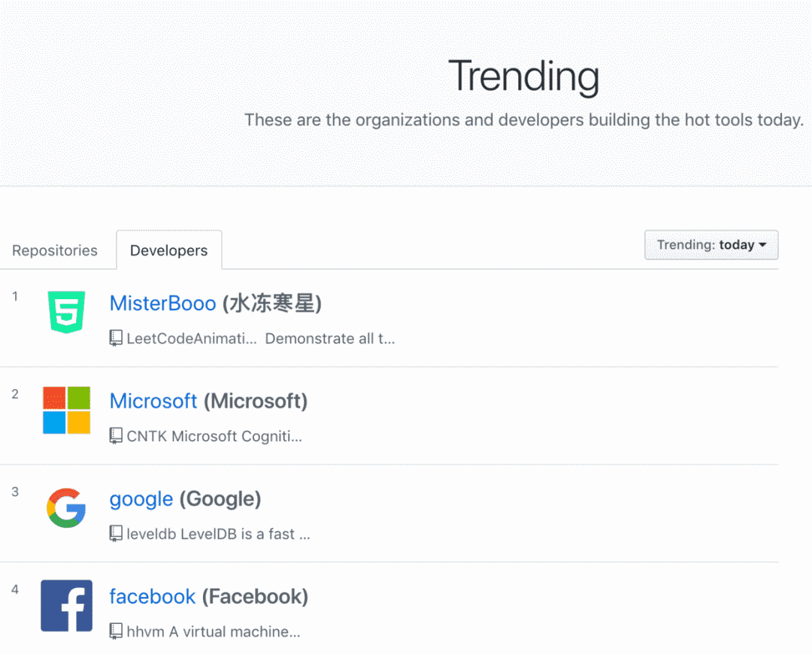
Task: Switch to the Repositories tab
Action: click(55, 250)
